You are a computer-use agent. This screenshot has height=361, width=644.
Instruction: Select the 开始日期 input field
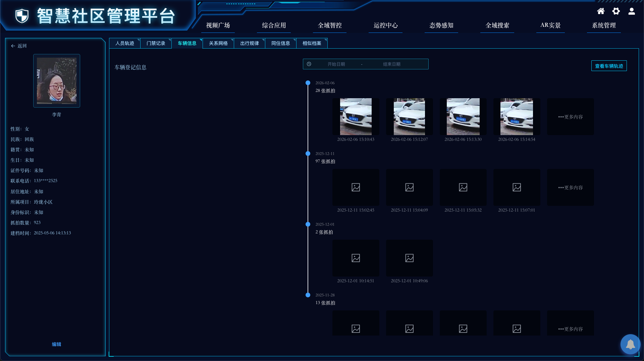click(336, 64)
